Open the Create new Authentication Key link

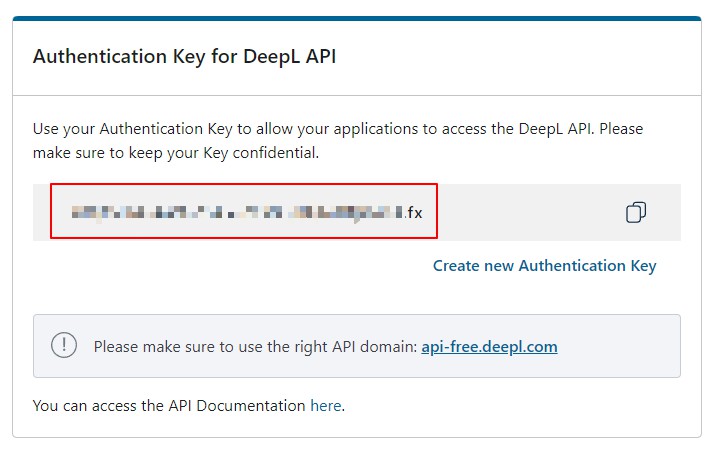(544, 265)
